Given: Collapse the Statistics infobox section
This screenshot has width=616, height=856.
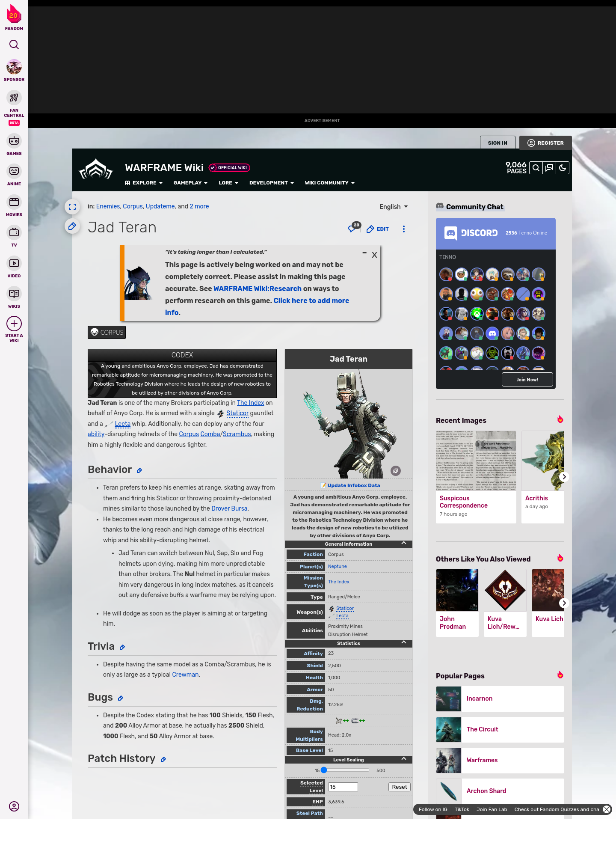Looking at the screenshot, I should point(404,642).
